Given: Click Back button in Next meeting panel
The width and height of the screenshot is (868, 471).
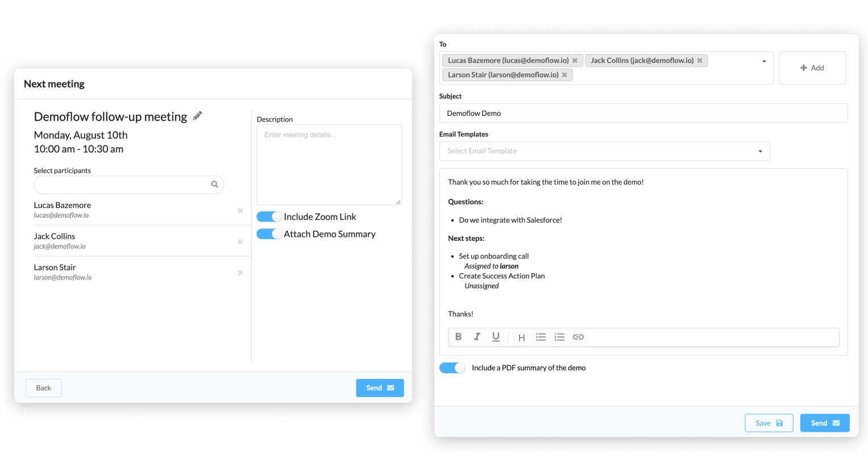Looking at the screenshot, I should pyautogui.click(x=44, y=388).
